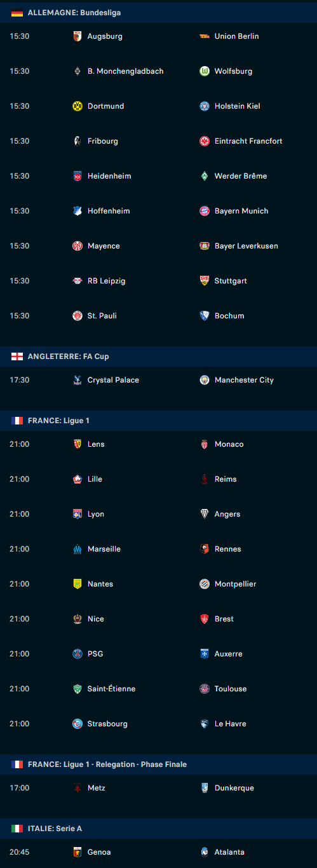Open the Ligue 1 Relegation Phase Finale header
Image resolution: width=317 pixels, height=868 pixels.
coord(158,764)
